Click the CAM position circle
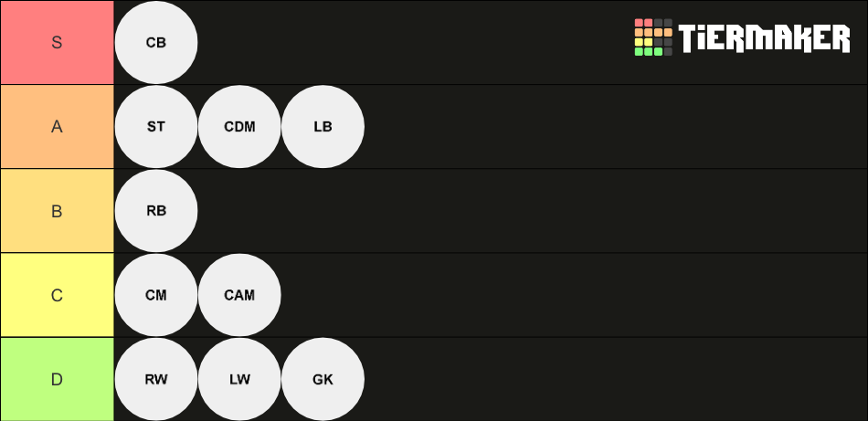This screenshot has height=421, width=868. point(239,295)
